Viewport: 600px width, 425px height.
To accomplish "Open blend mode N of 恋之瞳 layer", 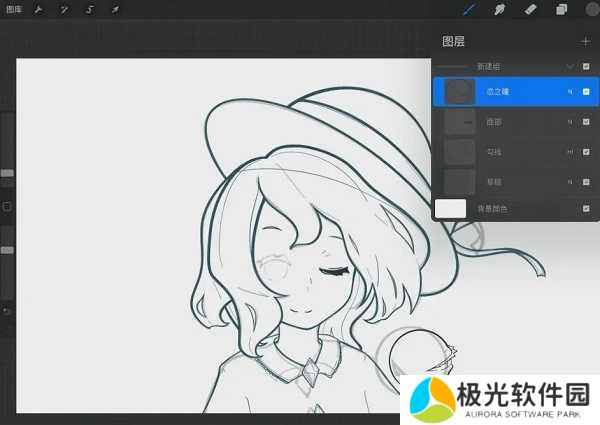I will point(570,92).
